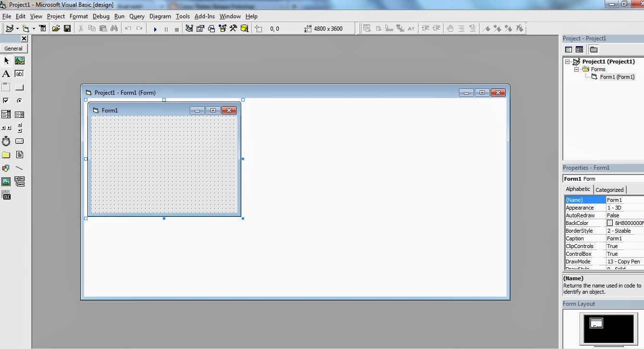Choose the Line control in the toolbox

click(20, 168)
